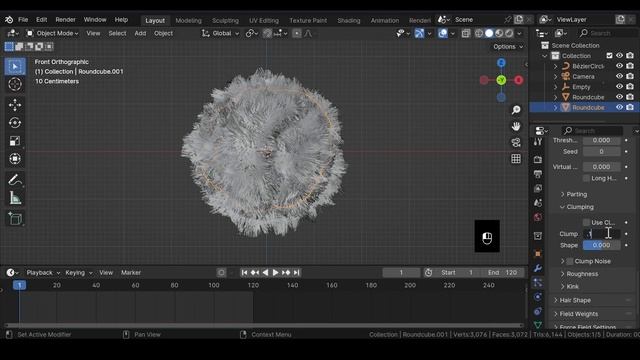This screenshot has height=360, width=640.
Task: Open the timeline Keying popover
Action: [x=78, y=273]
